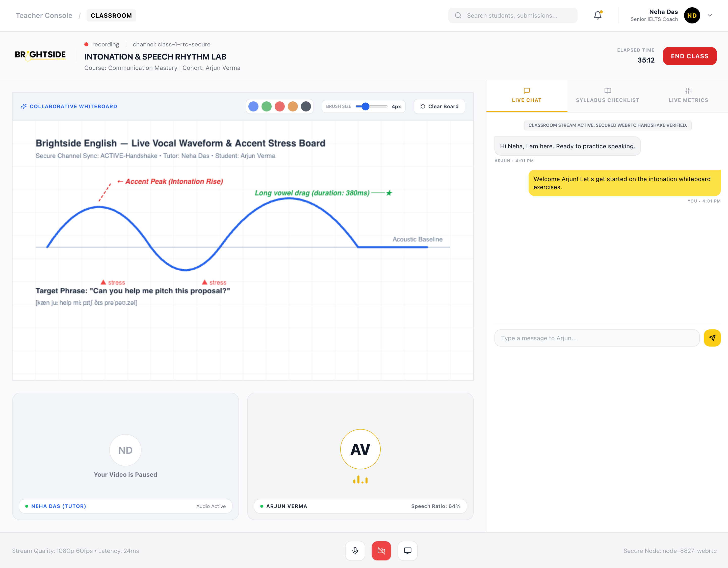End the class session
The width and height of the screenshot is (728, 568).
coord(690,56)
